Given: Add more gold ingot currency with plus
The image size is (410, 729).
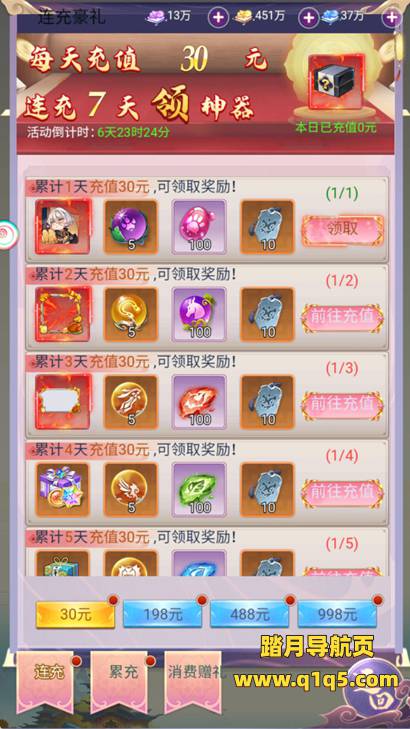Looking at the screenshot, I should (x=309, y=18).
